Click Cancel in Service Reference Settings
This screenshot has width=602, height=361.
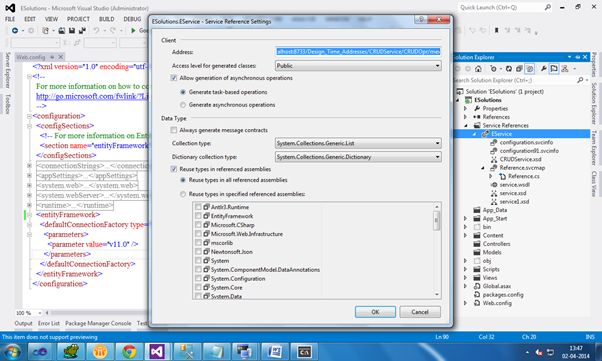[420, 312]
